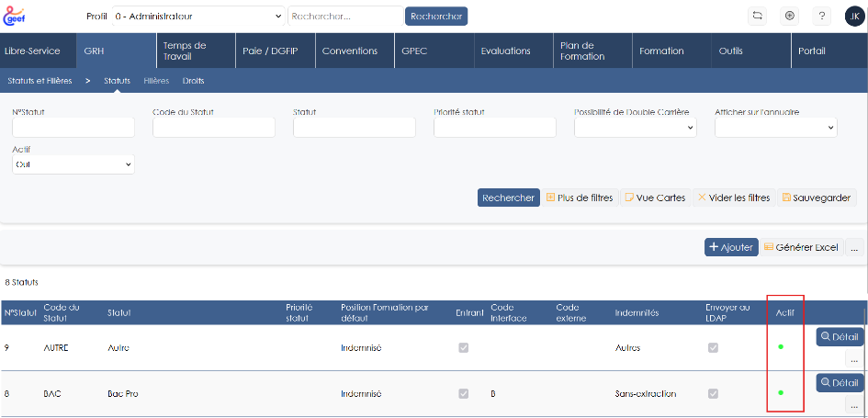Image resolution: width=868 pixels, height=418 pixels.
Task: Open the Actif filter dropdown
Action: pyautogui.click(x=73, y=164)
